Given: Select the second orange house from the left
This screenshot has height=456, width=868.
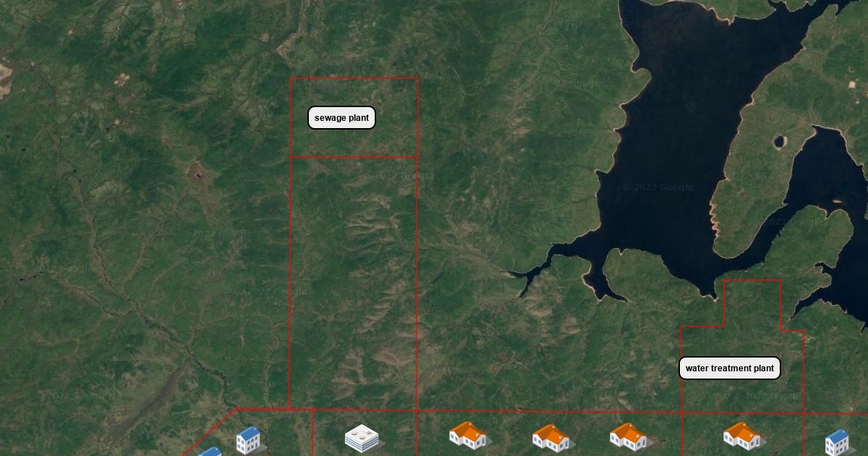Looking at the screenshot, I should (x=551, y=437).
